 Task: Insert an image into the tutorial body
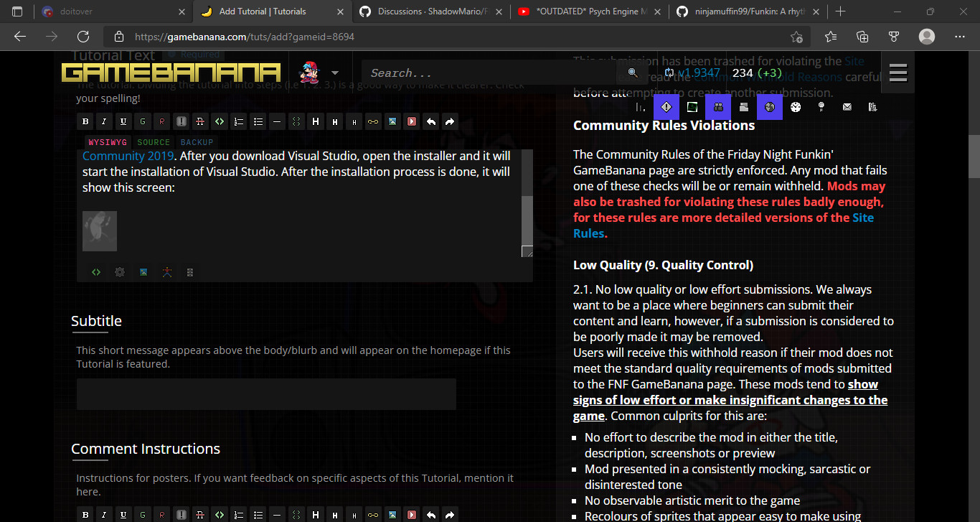point(392,121)
